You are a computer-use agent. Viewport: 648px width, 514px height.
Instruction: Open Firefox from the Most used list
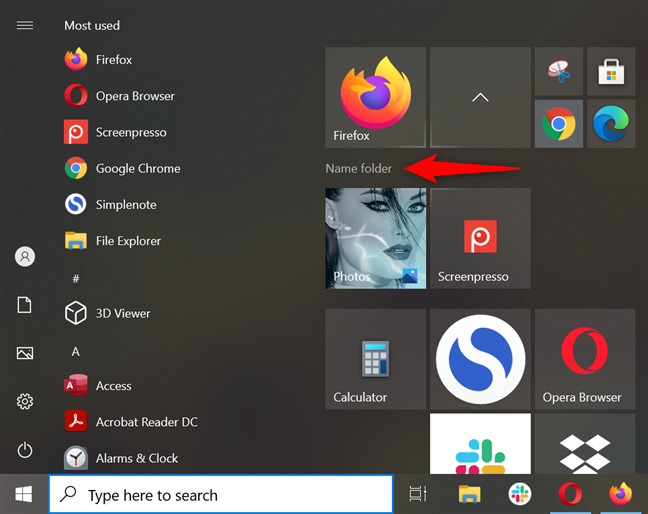(x=98, y=59)
